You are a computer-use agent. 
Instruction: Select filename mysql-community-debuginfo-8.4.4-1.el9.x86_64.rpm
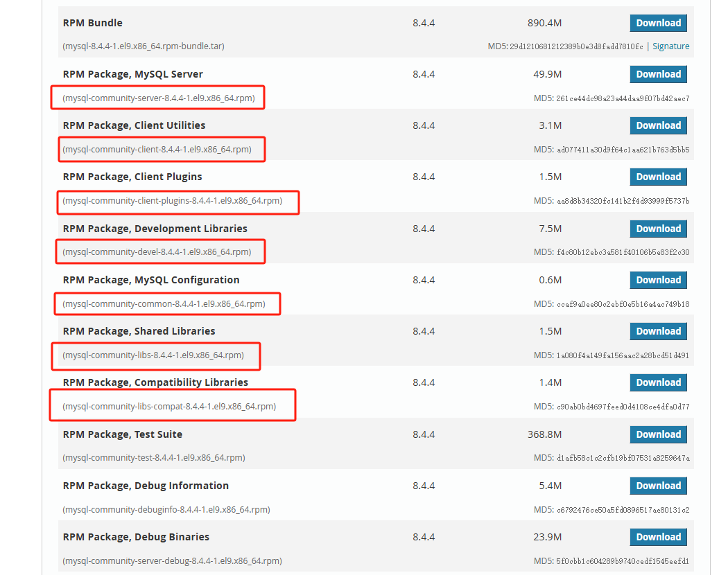(x=166, y=510)
